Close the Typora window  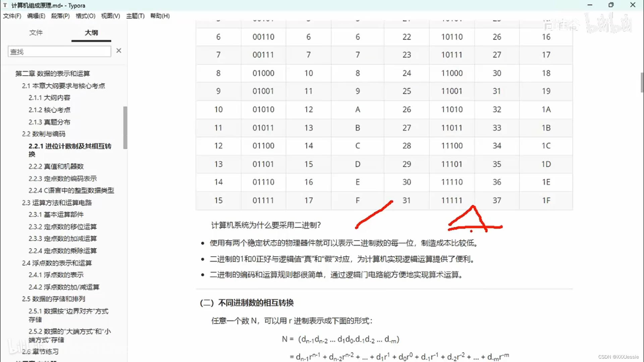pyautogui.click(x=633, y=5)
